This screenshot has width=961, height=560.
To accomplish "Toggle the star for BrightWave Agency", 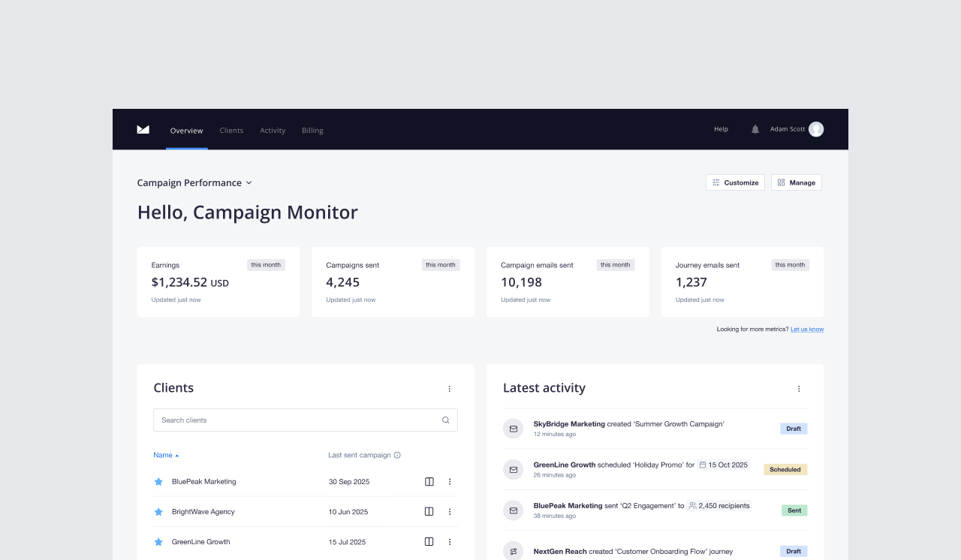I will 158,512.
